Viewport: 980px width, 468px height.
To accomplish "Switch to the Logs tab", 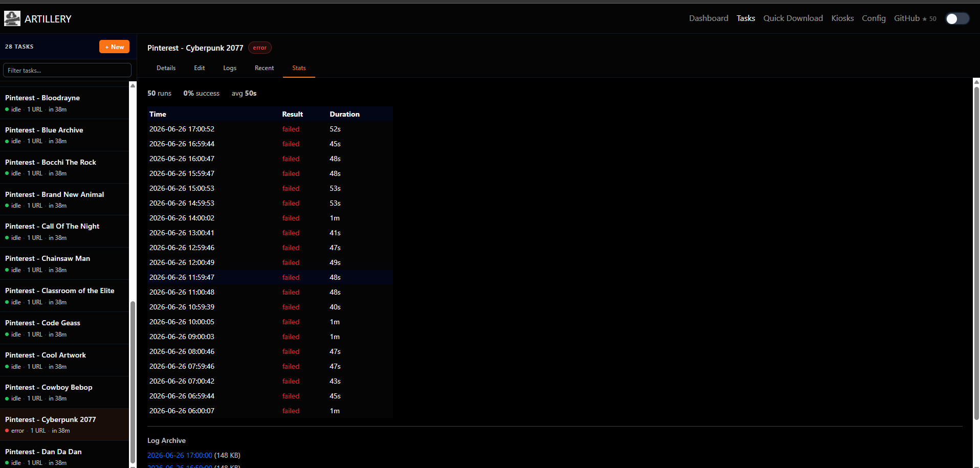I will click(230, 68).
